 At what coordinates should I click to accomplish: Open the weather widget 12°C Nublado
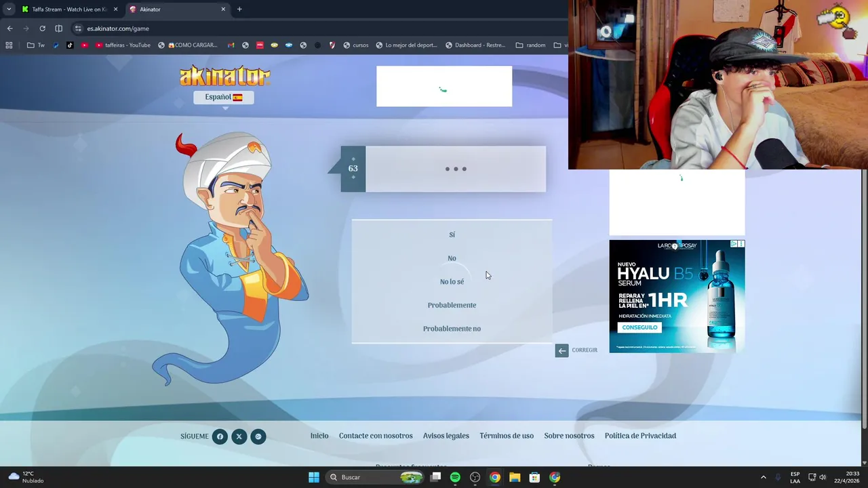[26, 477]
